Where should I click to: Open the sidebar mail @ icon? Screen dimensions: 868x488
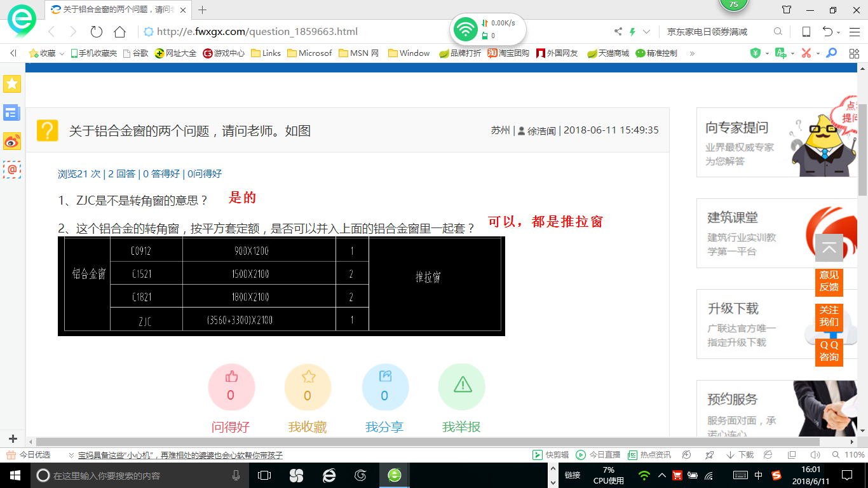click(x=12, y=170)
